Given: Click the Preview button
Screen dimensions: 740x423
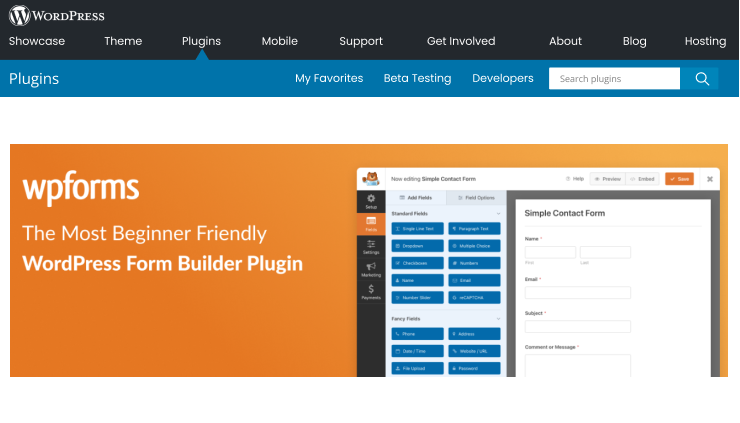Looking at the screenshot, I should click(608, 179).
